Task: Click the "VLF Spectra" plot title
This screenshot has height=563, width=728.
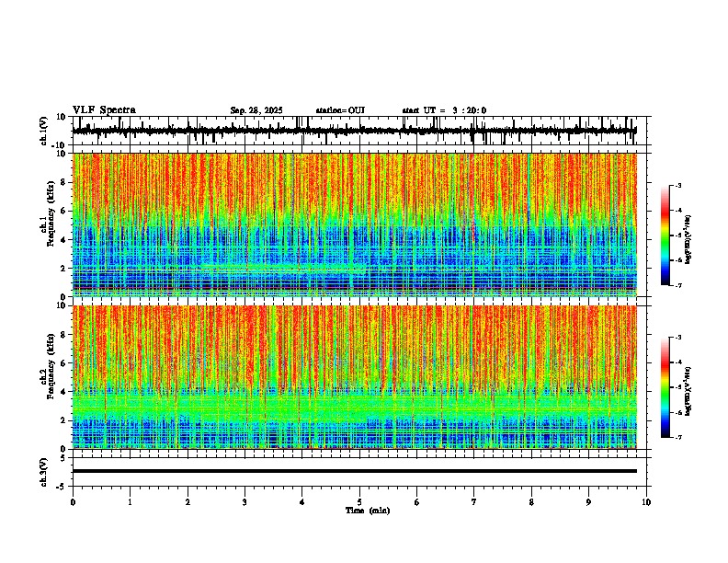Action: tap(104, 110)
